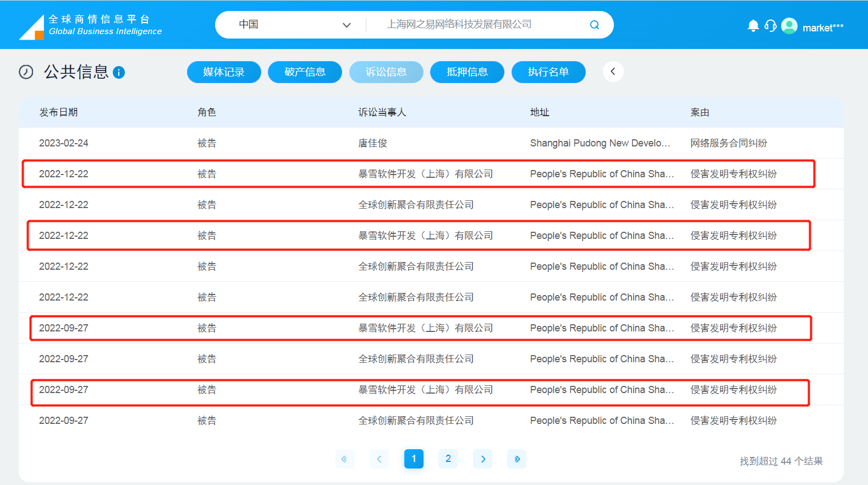This screenshot has width=868, height=485.
Task: Click party name 唐佳俊
Action: 373,143
